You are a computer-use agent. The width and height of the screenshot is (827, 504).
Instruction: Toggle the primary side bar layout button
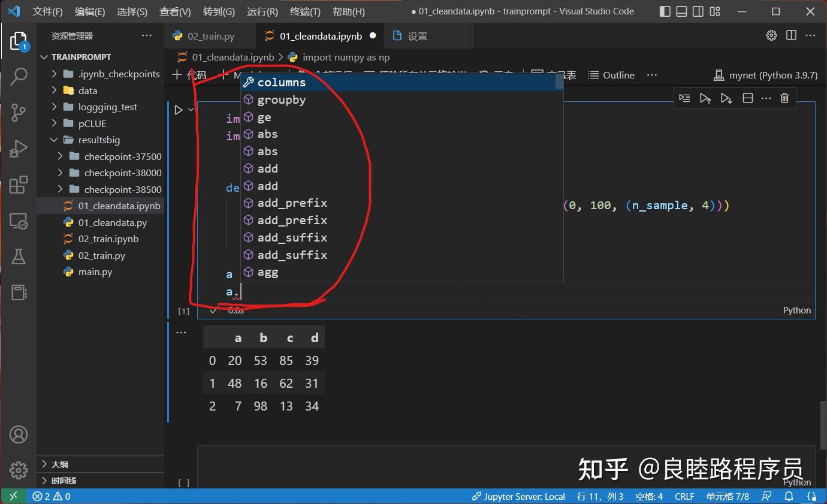(x=665, y=11)
